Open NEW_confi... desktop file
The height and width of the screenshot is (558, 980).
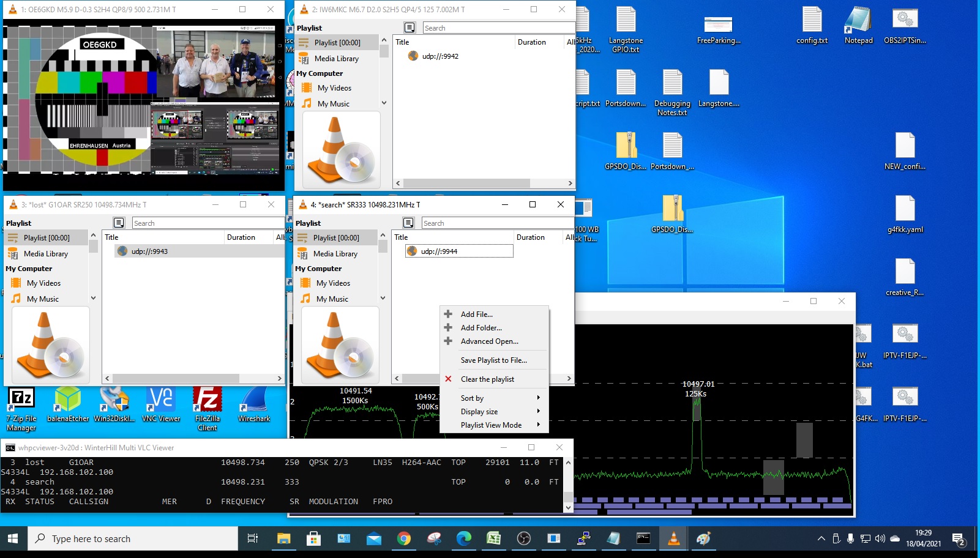905,152
